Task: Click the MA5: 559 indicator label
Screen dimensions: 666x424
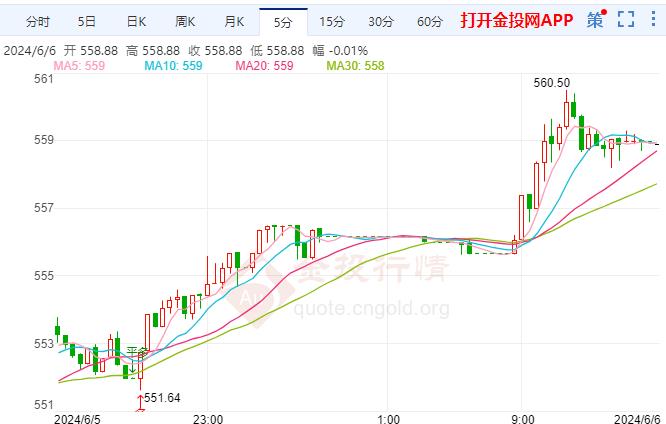Action: pyautogui.click(x=79, y=65)
